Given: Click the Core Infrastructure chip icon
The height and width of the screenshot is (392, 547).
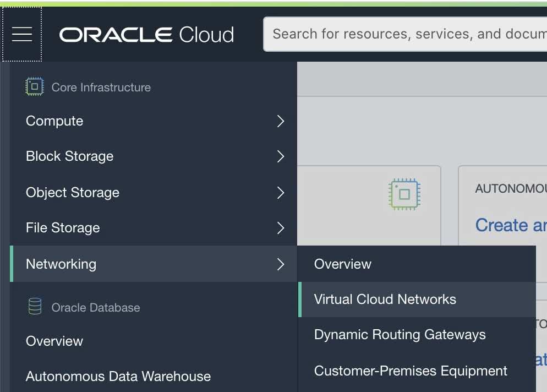Looking at the screenshot, I should click(x=35, y=86).
